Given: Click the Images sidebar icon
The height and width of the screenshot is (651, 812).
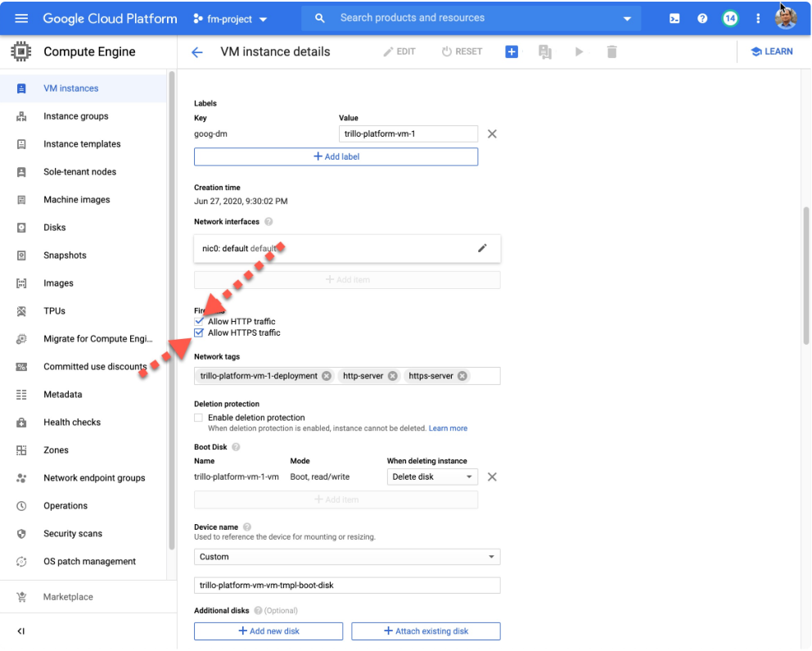Looking at the screenshot, I should click(x=21, y=283).
